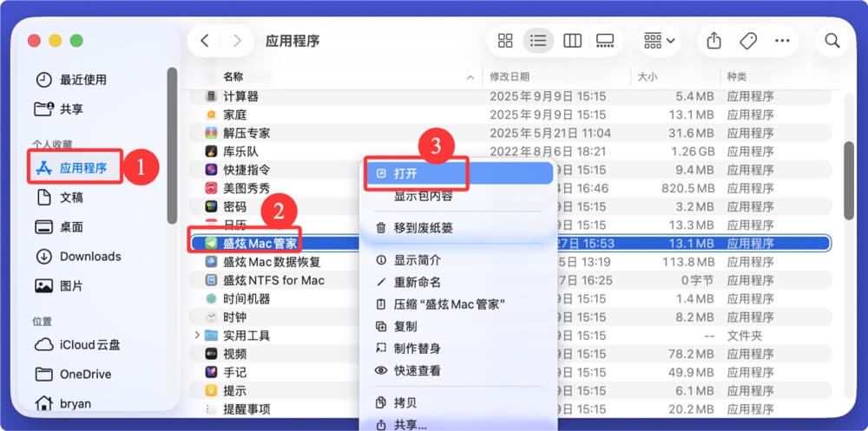Screen dimensions: 868x431
Task: Click the 库乐队 app icon
Action: pos(211,151)
